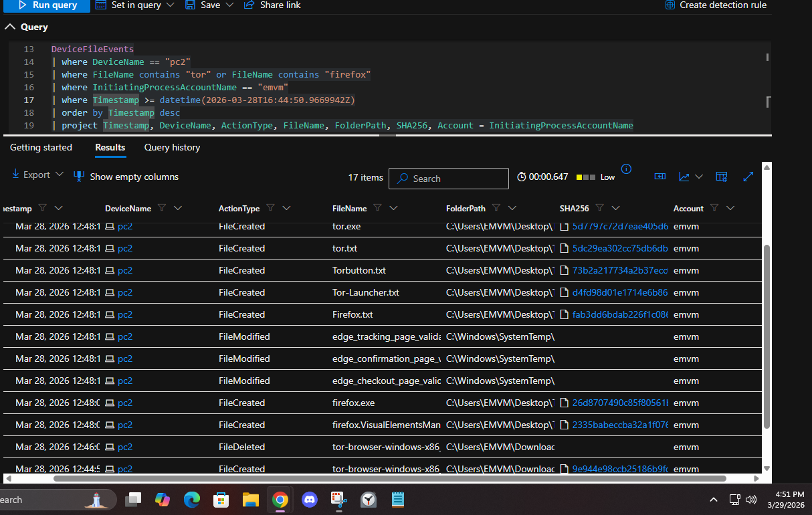Filter the ActionType column
Screen dimensions: 812x515
(272, 208)
